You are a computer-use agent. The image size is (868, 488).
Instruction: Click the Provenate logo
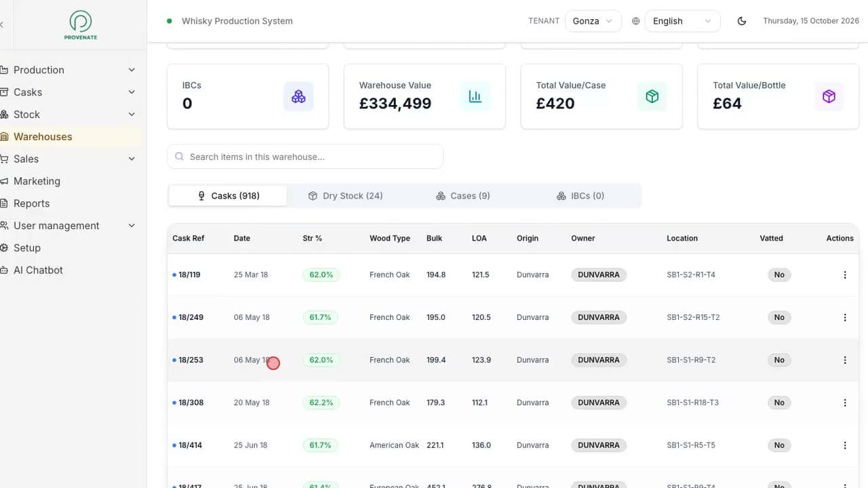[x=81, y=24]
